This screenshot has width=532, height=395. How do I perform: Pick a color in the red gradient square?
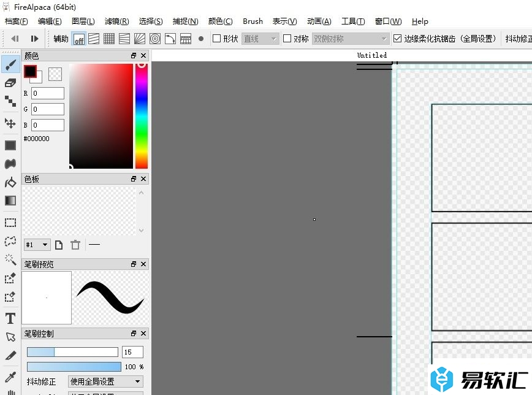(x=101, y=116)
